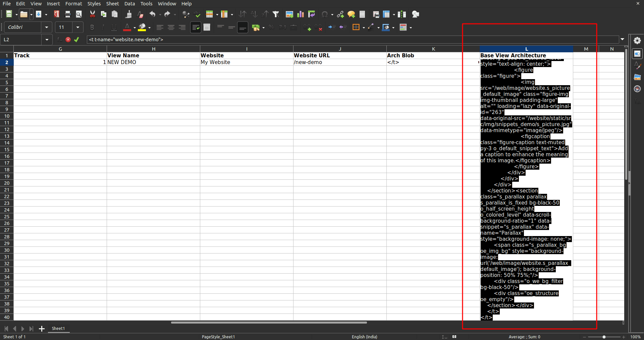Toggle Align Left

[160, 27]
